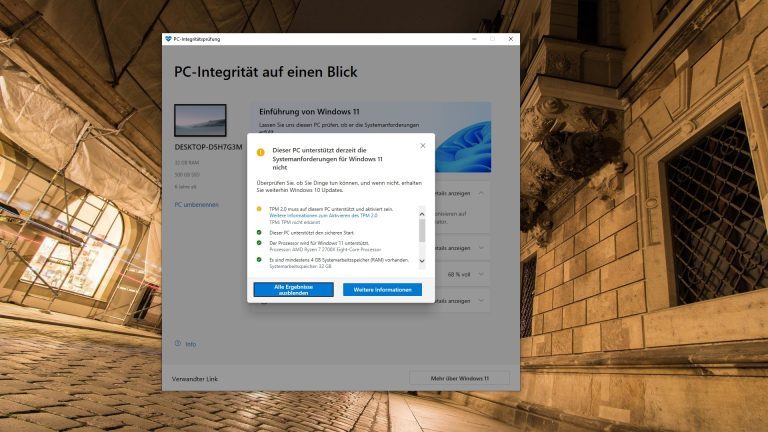Image resolution: width=768 pixels, height=432 pixels.
Task: Click the Weitere Informationen button
Action: point(382,289)
